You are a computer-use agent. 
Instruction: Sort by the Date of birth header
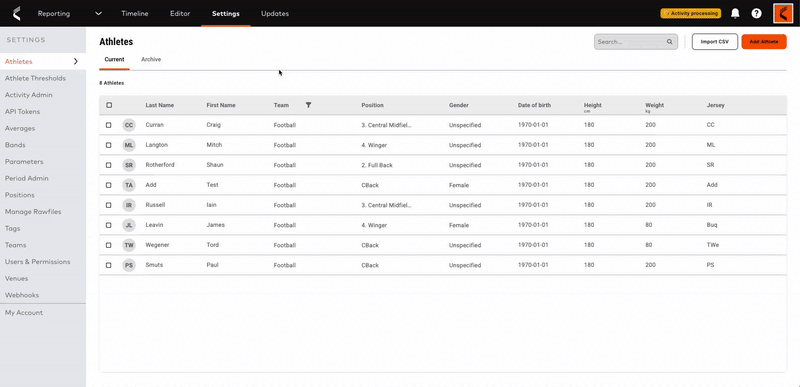534,105
